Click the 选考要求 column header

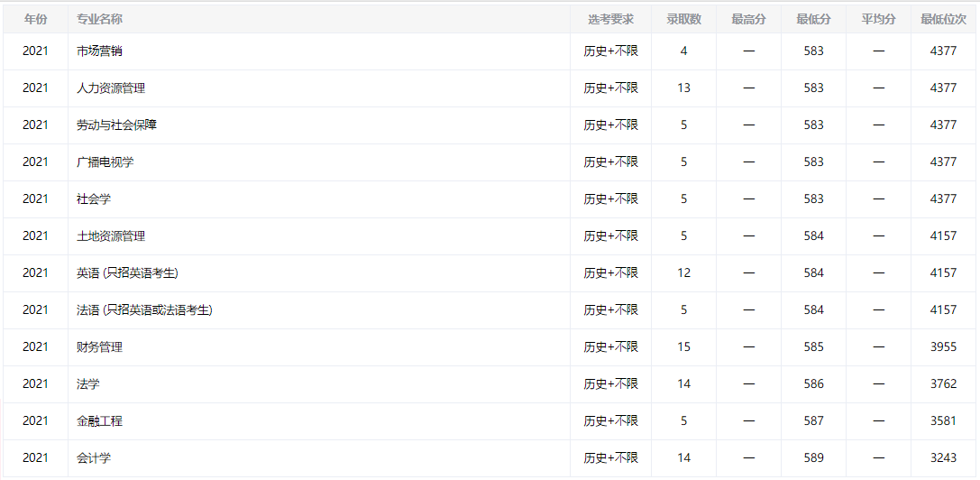[x=610, y=19]
